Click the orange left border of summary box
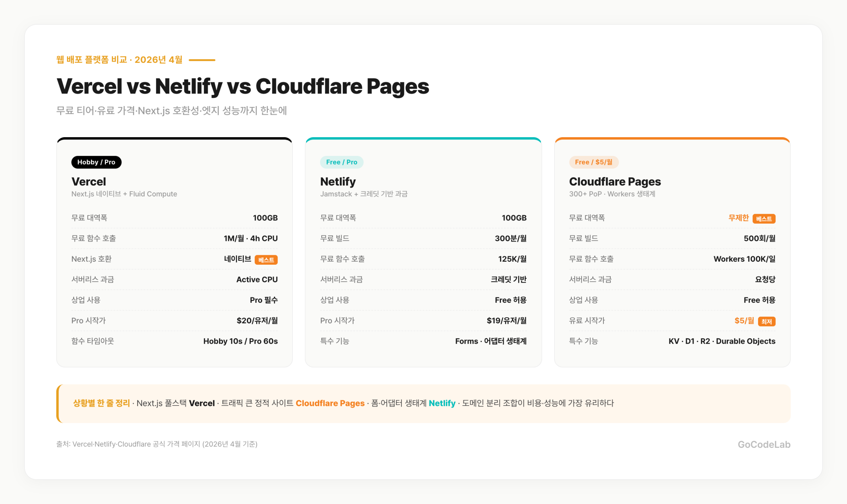 [x=59, y=404]
